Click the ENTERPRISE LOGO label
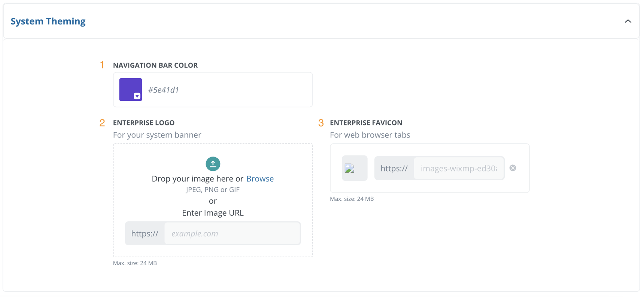This screenshot has width=644, height=297. [144, 123]
